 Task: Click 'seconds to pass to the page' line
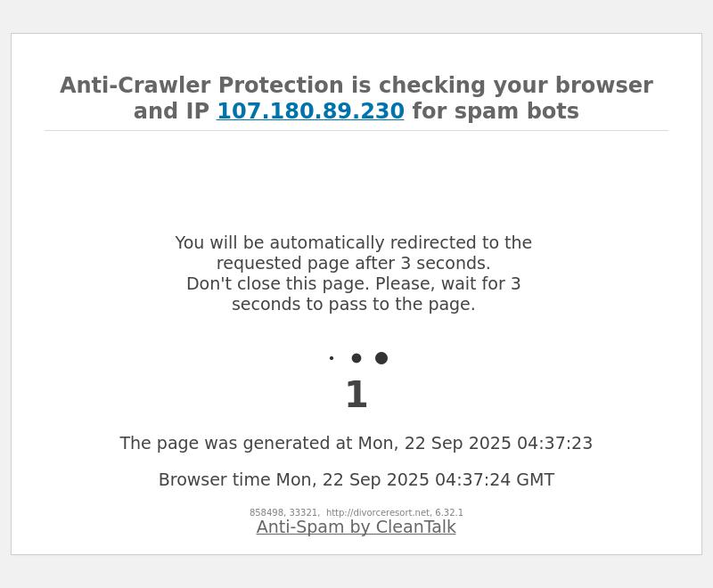point(353,305)
